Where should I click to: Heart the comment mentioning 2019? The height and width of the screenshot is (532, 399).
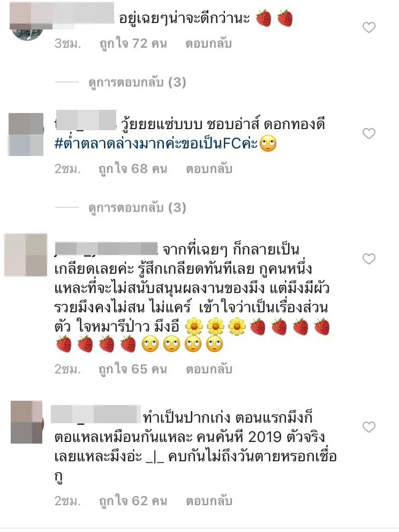point(369,427)
